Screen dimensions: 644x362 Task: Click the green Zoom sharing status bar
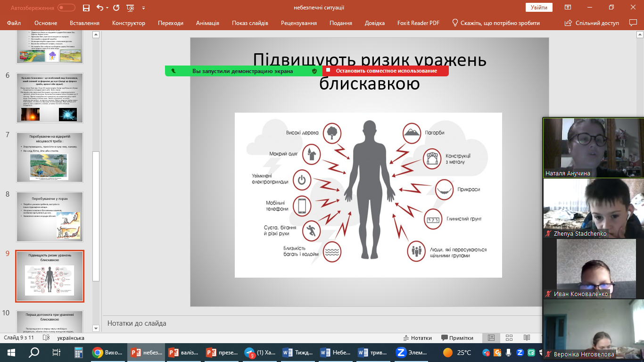[244, 71]
